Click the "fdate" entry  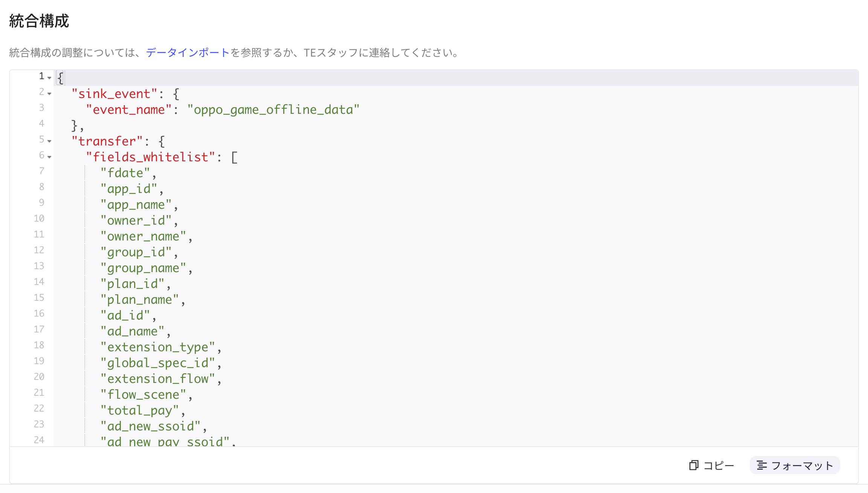(x=125, y=173)
